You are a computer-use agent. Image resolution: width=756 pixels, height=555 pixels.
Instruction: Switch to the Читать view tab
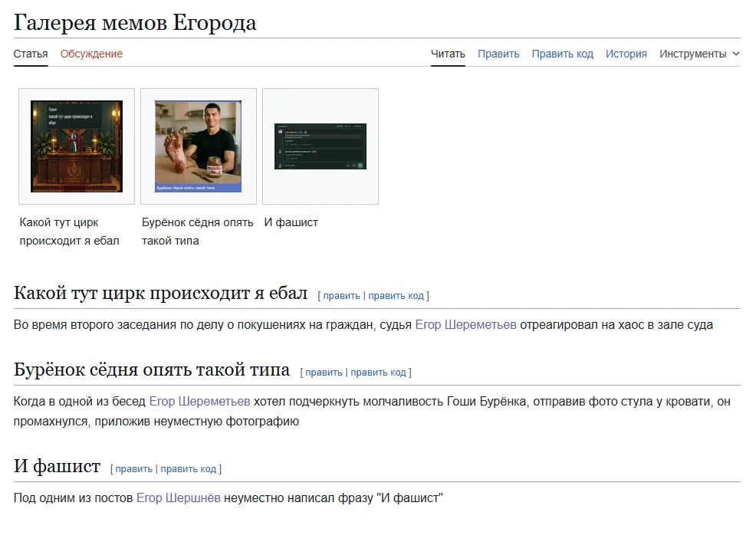tap(448, 54)
